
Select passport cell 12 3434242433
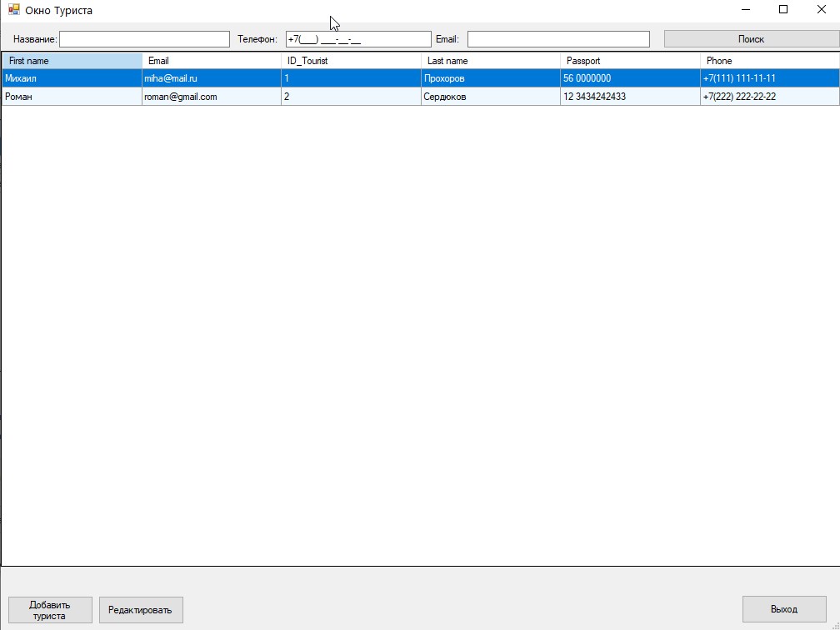tap(630, 97)
